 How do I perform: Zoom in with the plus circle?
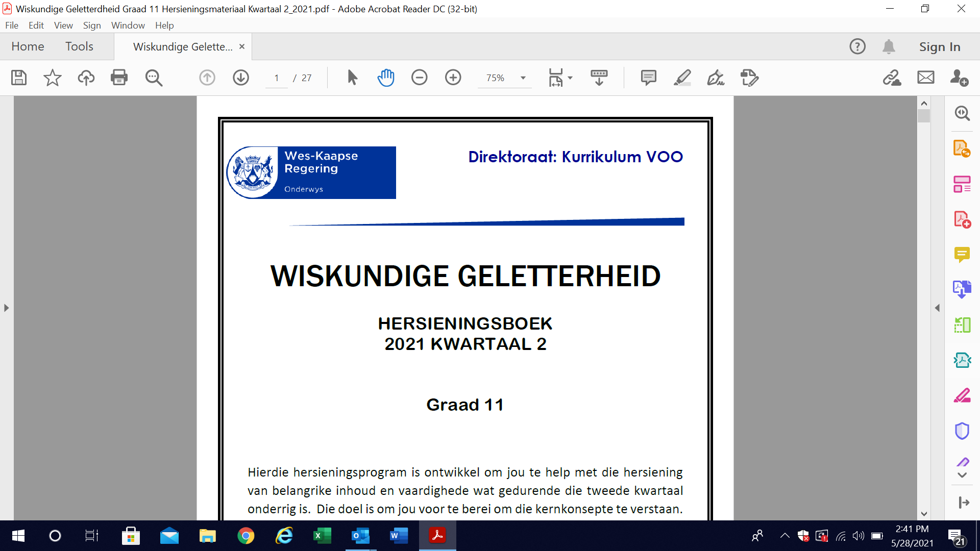point(453,78)
